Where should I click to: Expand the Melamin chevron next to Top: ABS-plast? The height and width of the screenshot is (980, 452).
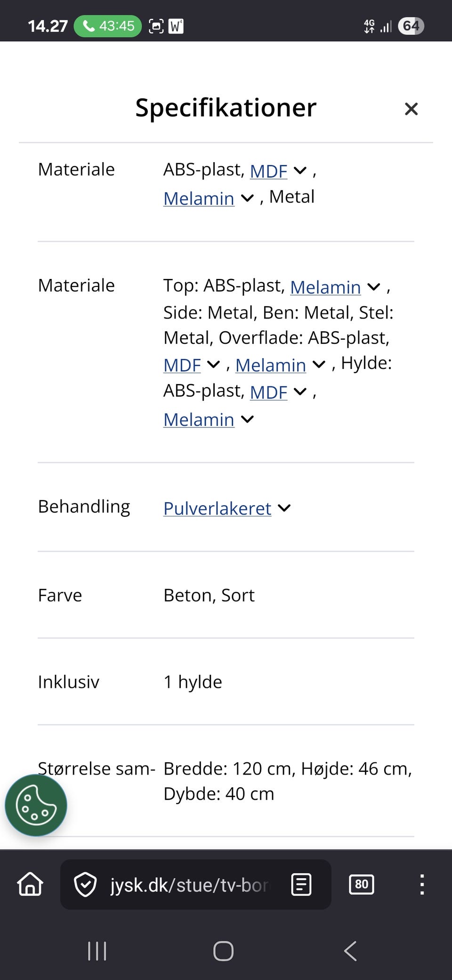[x=373, y=287]
